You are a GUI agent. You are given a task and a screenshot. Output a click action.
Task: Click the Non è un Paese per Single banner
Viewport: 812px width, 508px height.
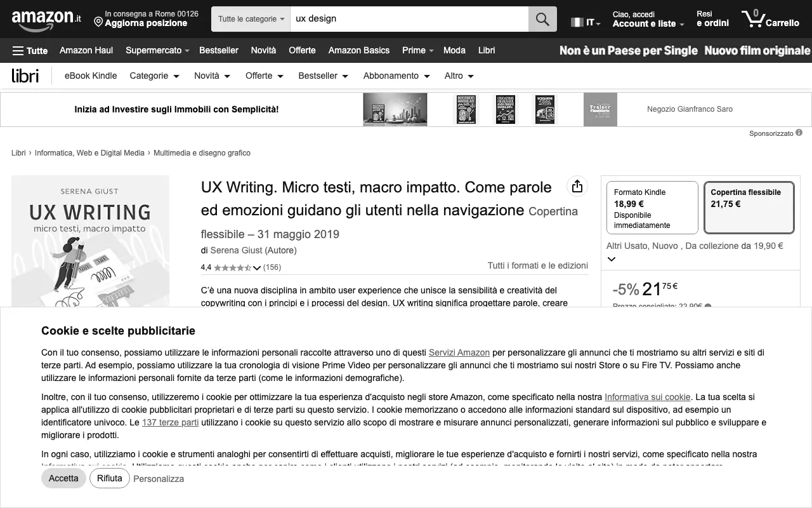629,50
